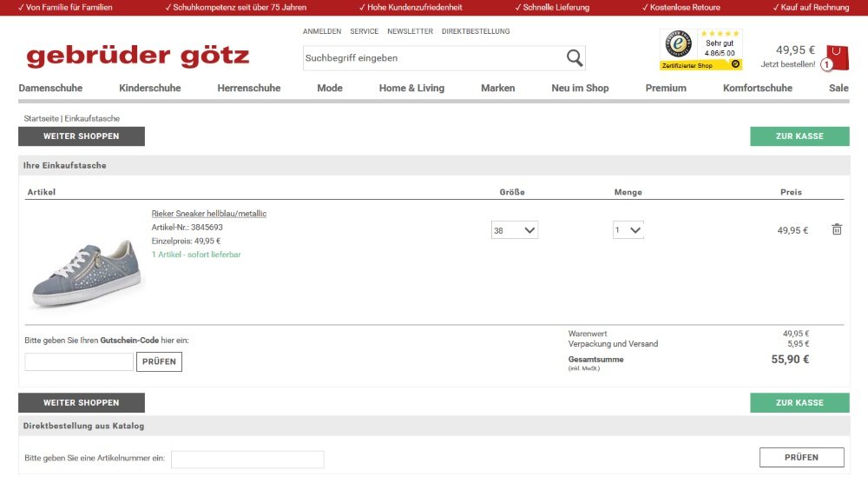Click the Verpackung und Versand label

(613, 344)
